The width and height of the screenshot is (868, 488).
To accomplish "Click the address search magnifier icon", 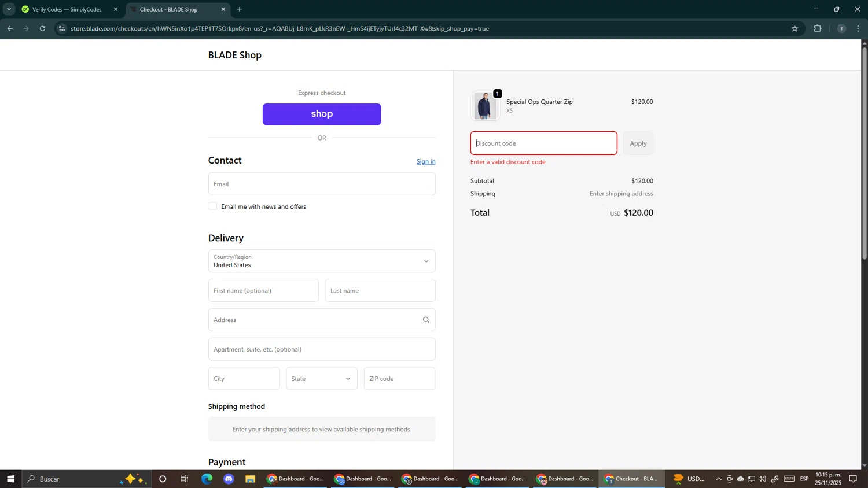I will click(426, 320).
